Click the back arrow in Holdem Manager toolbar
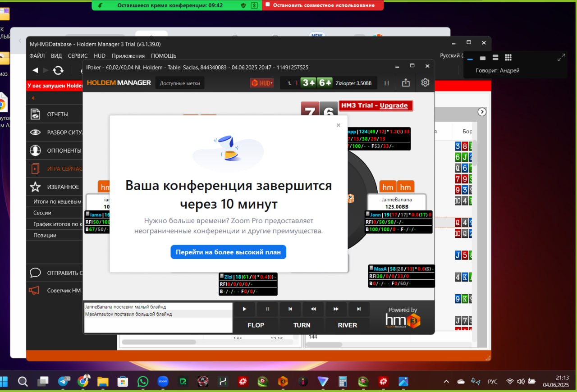Image resolution: width=577 pixels, height=392 pixels. (x=35, y=70)
